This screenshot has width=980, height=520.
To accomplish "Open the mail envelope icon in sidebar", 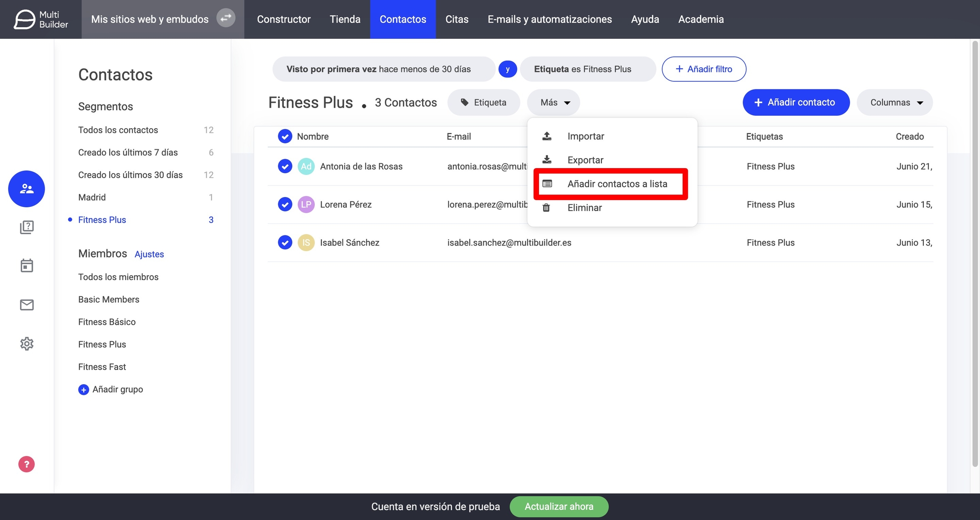I will click(27, 305).
